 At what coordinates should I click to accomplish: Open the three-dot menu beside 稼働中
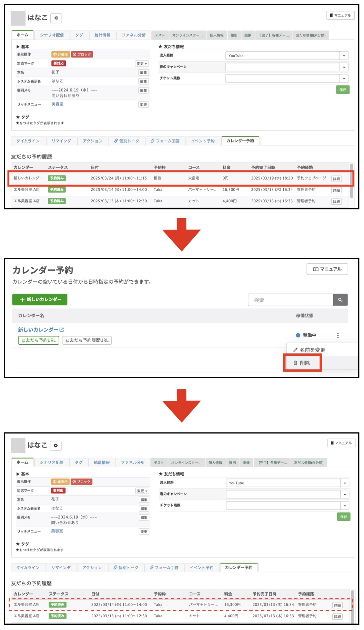338,335
